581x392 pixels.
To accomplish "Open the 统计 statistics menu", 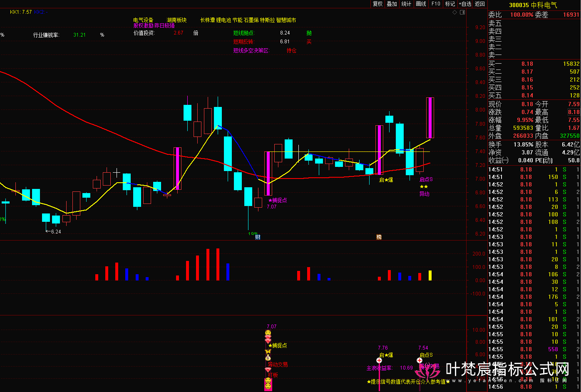I will point(407,4).
